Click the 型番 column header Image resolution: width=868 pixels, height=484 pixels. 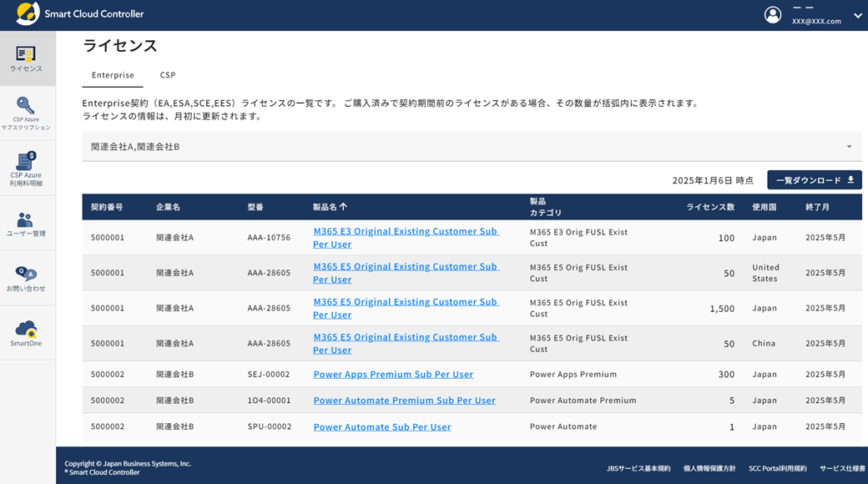click(x=255, y=207)
